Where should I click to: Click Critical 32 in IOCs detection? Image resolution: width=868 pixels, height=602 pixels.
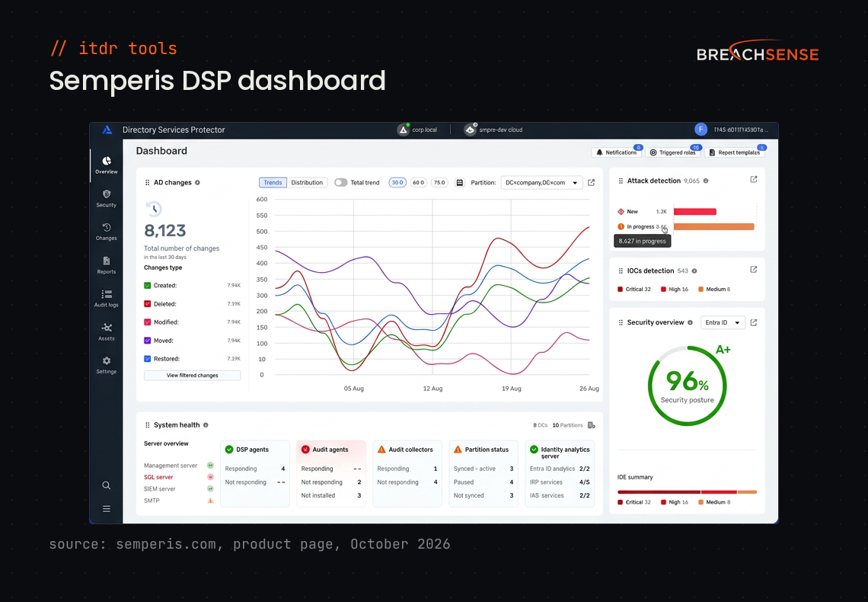pos(633,290)
